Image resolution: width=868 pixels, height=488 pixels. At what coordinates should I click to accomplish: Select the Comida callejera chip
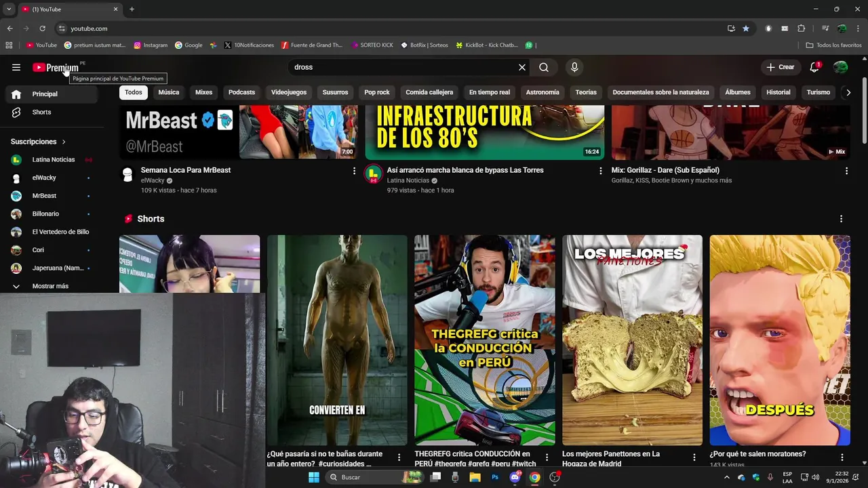(429, 92)
